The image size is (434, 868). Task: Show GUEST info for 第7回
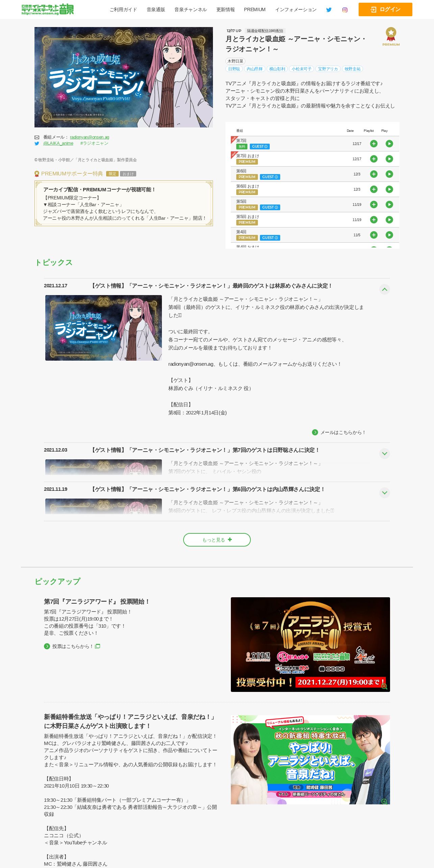[x=260, y=146]
